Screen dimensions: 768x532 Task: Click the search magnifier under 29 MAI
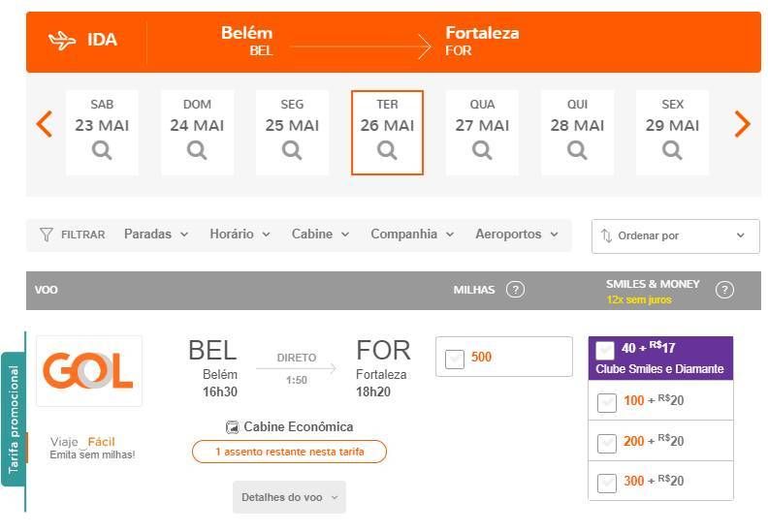[672, 150]
